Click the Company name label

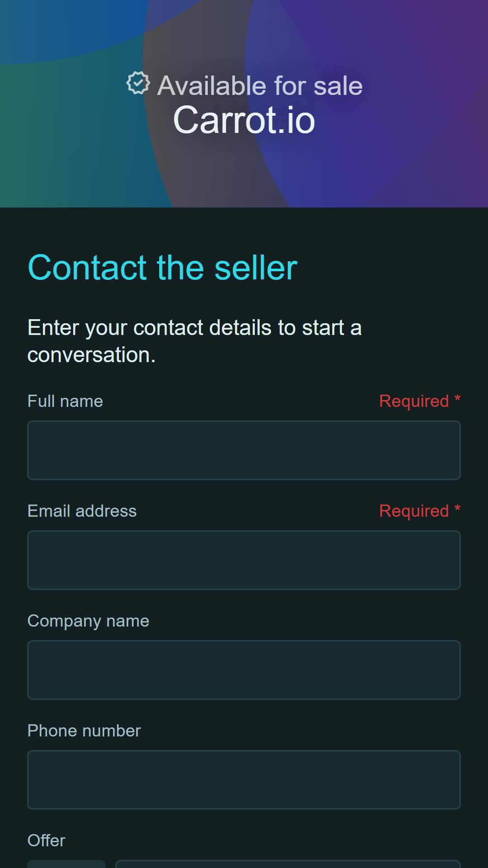(x=89, y=621)
